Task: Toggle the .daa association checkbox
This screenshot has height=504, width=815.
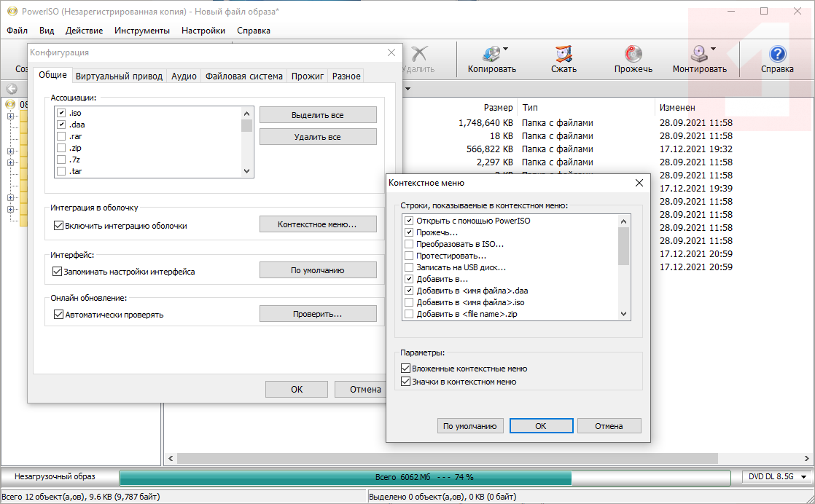Action: click(x=61, y=125)
